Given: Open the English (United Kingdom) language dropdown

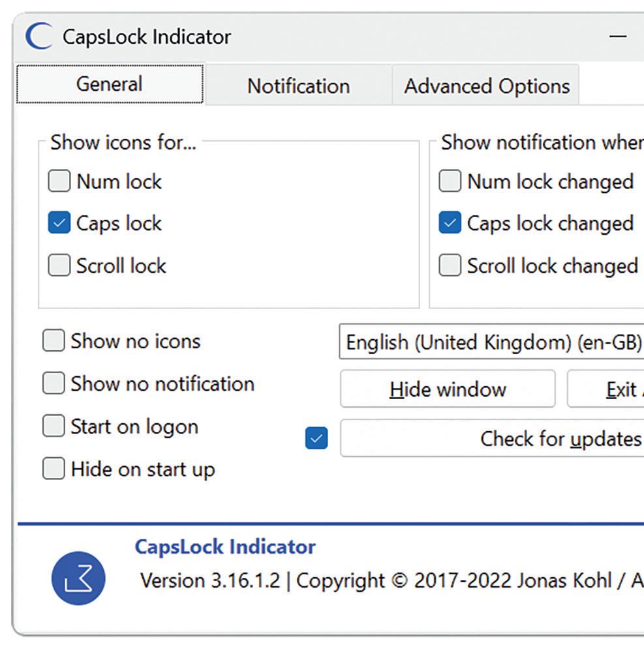Looking at the screenshot, I should (491, 342).
